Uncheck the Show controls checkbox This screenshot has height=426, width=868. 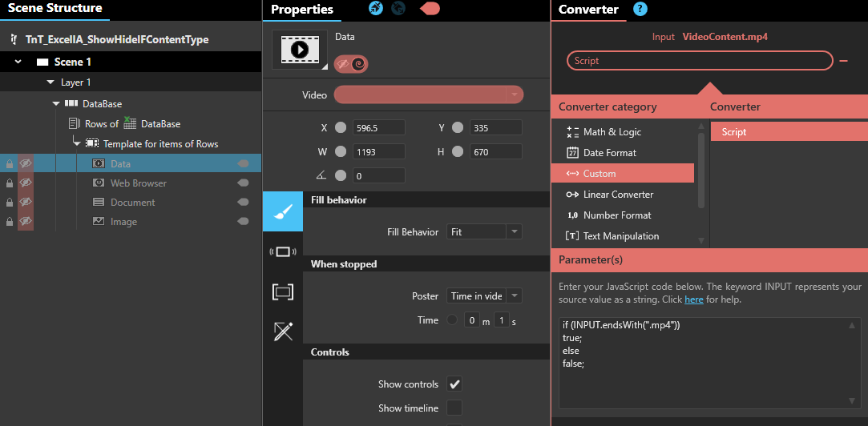pos(454,384)
